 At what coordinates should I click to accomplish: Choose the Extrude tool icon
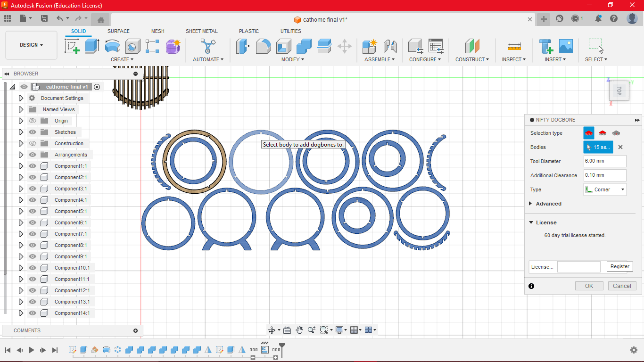92,46
